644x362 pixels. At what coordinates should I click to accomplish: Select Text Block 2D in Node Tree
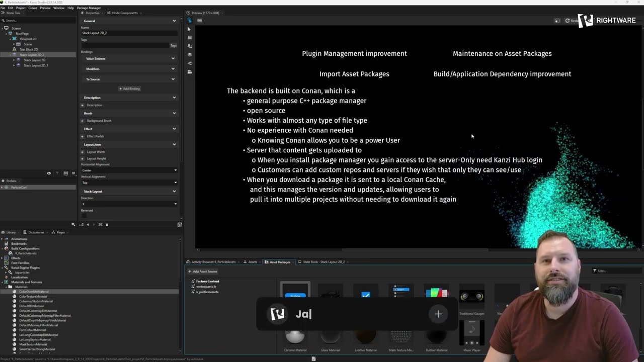pos(29,49)
